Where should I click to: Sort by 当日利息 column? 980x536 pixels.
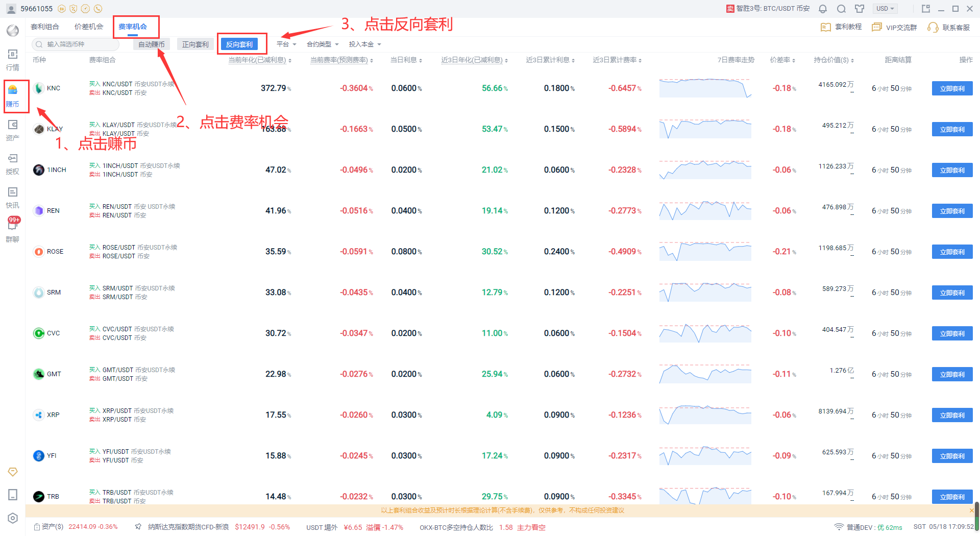pos(406,60)
